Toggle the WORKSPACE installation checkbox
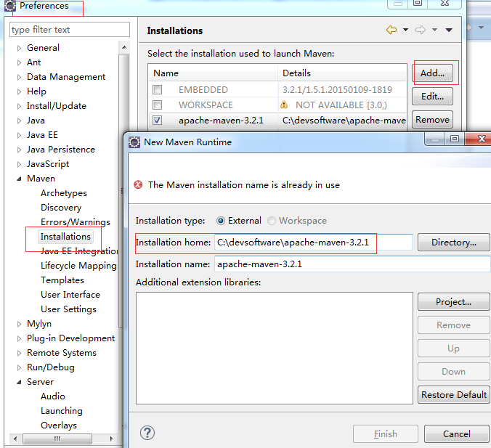The image size is (491, 448). pos(157,105)
